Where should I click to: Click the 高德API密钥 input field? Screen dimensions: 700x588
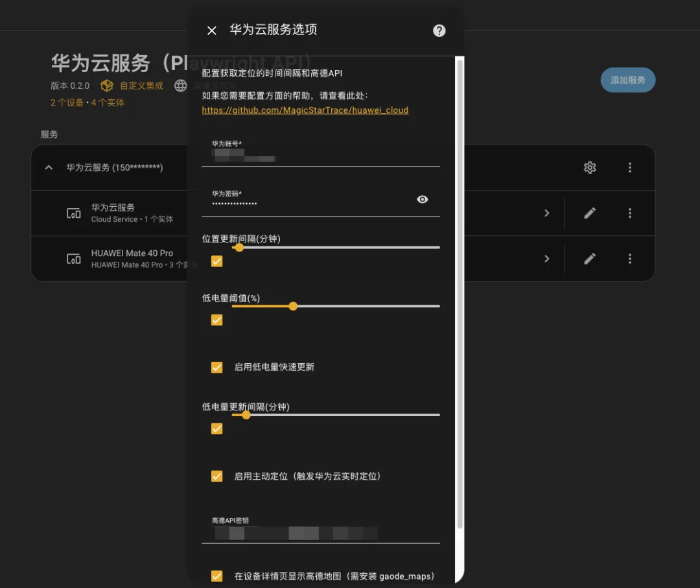tap(321, 528)
